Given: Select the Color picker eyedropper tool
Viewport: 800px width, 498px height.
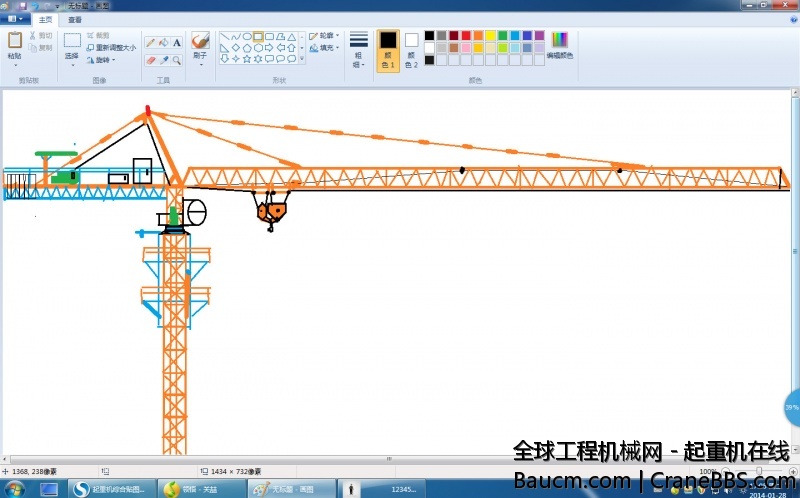Looking at the screenshot, I should (x=163, y=60).
